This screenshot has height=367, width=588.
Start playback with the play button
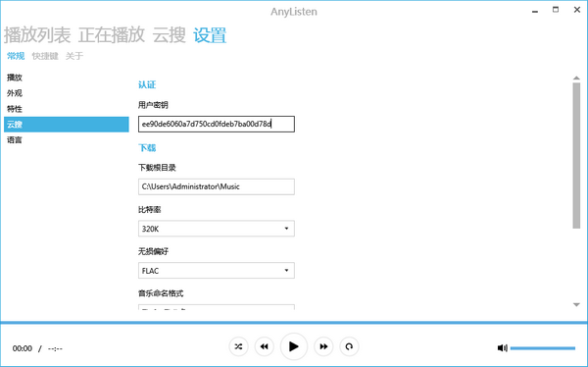294,346
